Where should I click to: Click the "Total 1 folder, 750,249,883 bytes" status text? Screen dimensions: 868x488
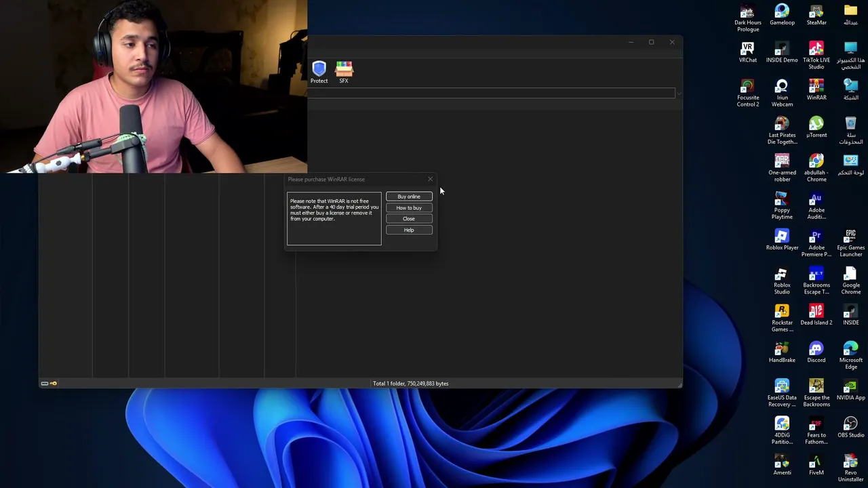click(x=410, y=384)
